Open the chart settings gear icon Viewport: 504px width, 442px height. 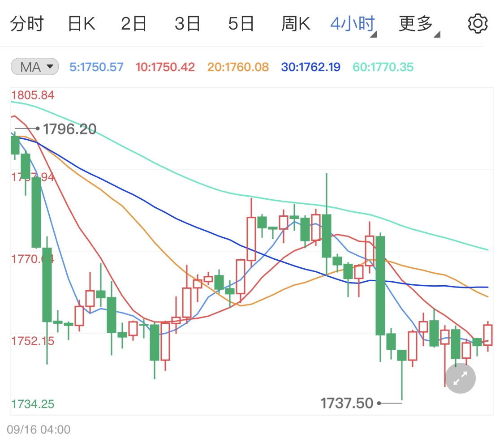pyautogui.click(x=478, y=23)
